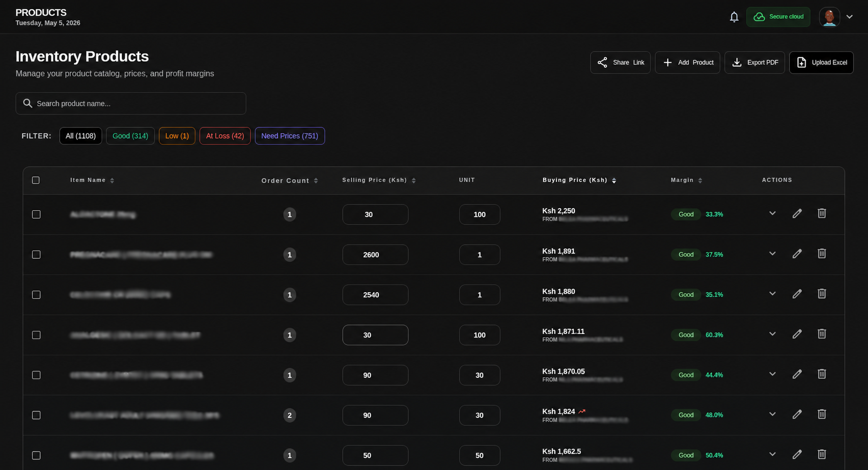
Task: Edit selling price field showing 50
Action: [375, 456]
